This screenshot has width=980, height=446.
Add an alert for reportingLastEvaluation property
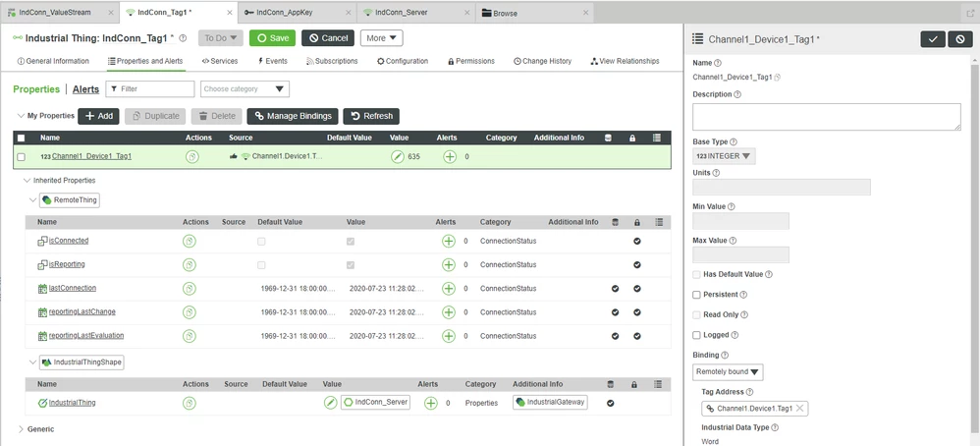[448, 336]
